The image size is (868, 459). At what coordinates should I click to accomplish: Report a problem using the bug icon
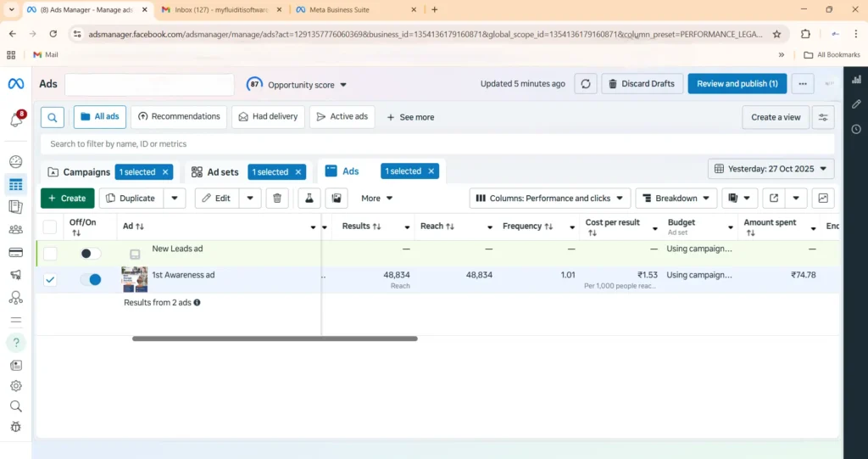coord(16,427)
